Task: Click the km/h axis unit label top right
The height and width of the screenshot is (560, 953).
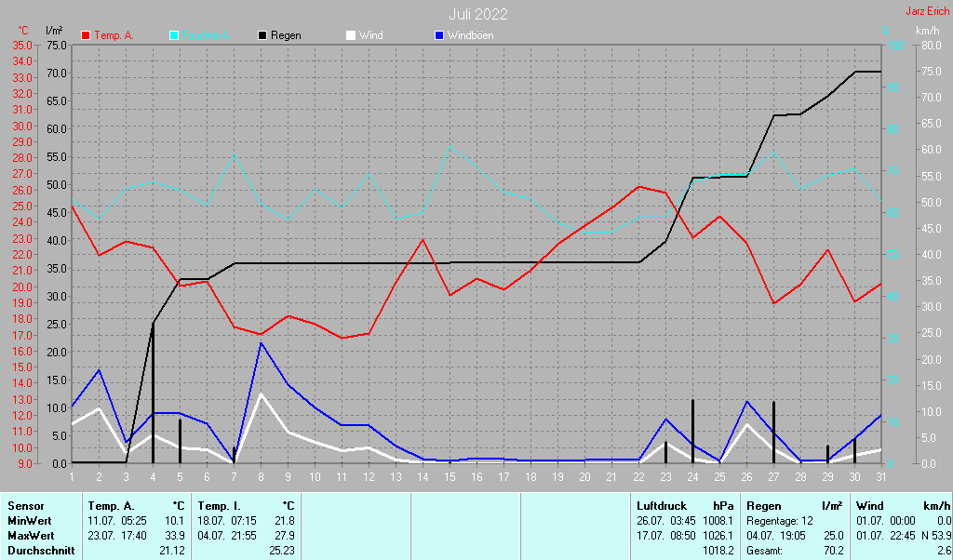Action: 927,32
